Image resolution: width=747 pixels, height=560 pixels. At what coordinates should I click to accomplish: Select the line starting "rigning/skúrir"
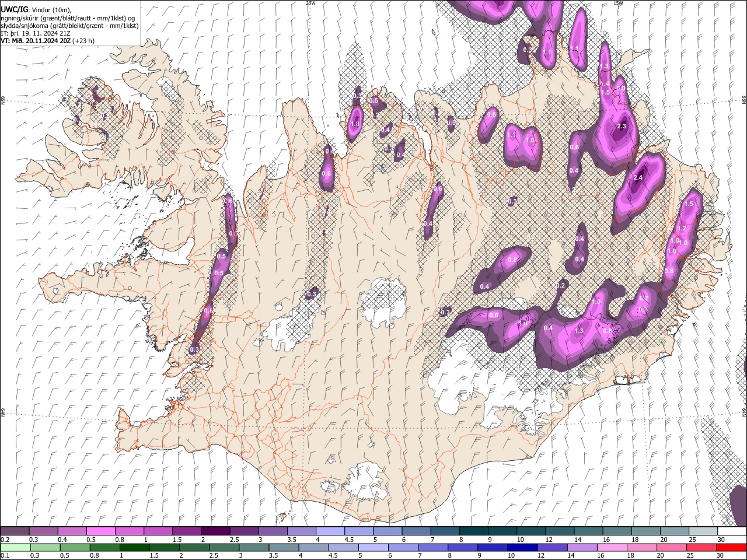tap(68, 17)
